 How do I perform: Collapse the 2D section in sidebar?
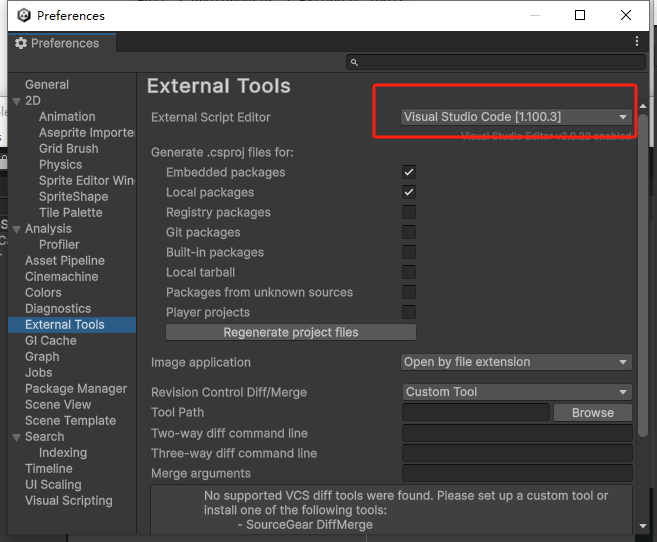pyautogui.click(x=17, y=101)
